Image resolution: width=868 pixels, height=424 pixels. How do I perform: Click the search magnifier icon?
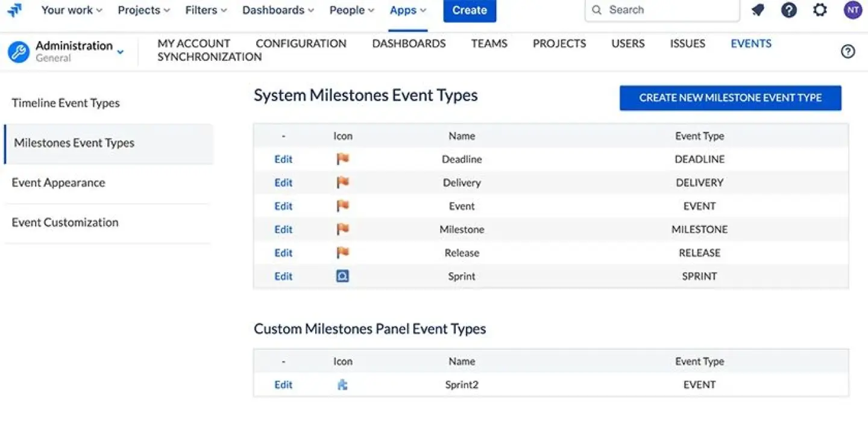click(597, 10)
